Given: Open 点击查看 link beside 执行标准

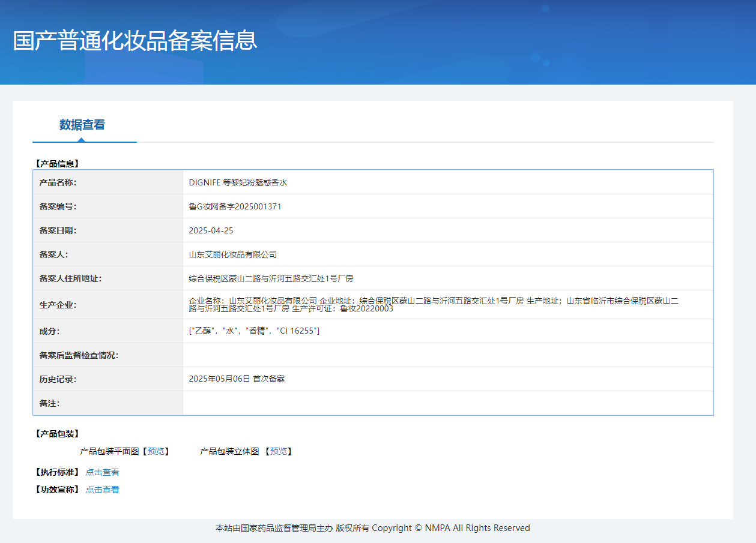Looking at the screenshot, I should (102, 472).
